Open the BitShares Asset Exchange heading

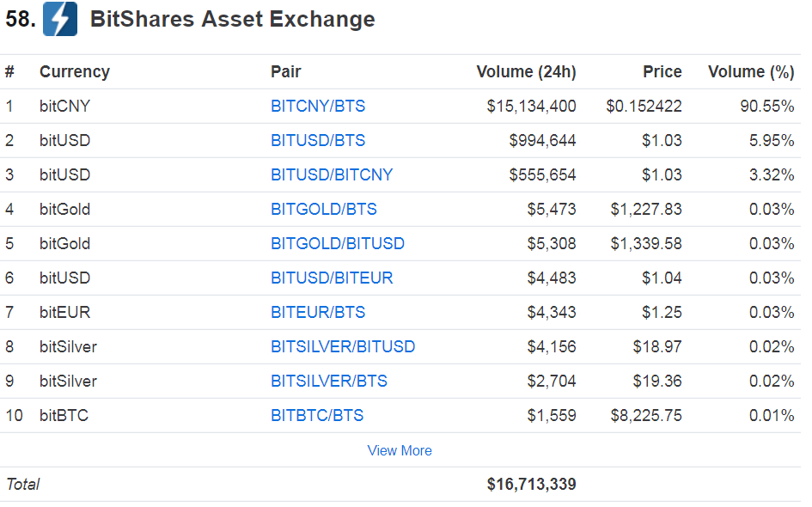coord(233,19)
